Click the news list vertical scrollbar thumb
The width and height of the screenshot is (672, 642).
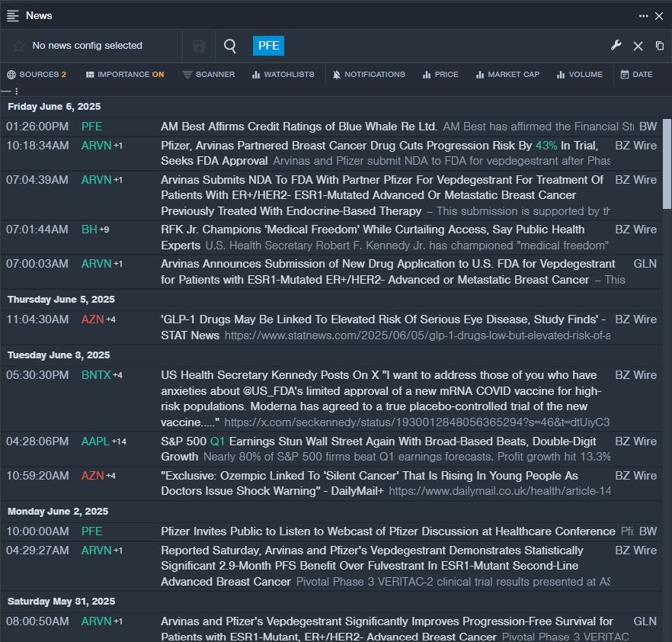667,164
